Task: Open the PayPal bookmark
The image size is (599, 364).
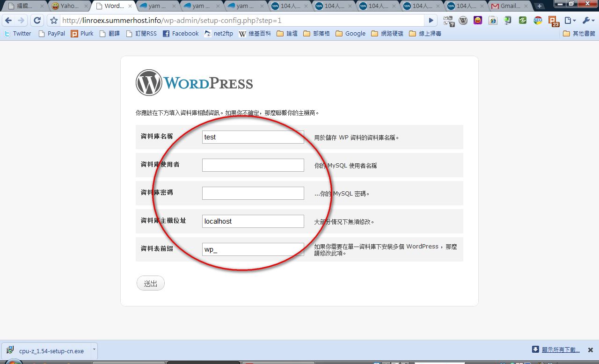Action: (x=52, y=34)
